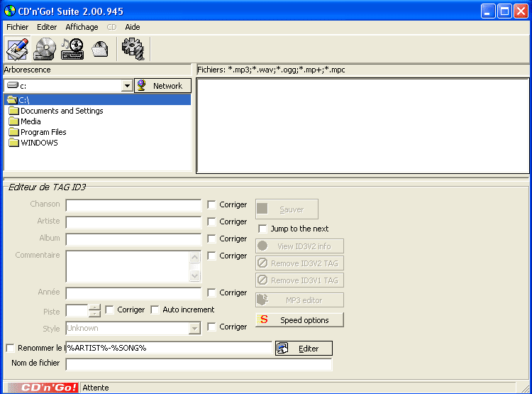Click the Sauver button
The image size is (532, 394).
pos(287,209)
